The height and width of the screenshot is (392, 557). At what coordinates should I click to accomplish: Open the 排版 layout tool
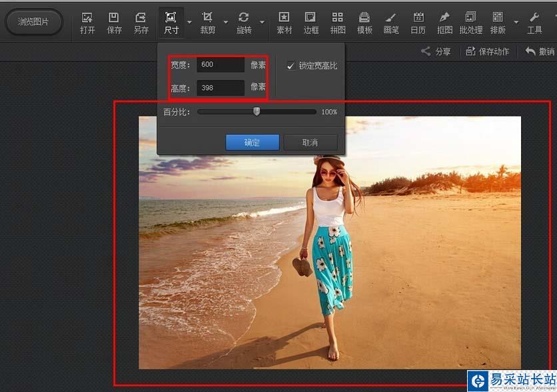click(x=498, y=23)
